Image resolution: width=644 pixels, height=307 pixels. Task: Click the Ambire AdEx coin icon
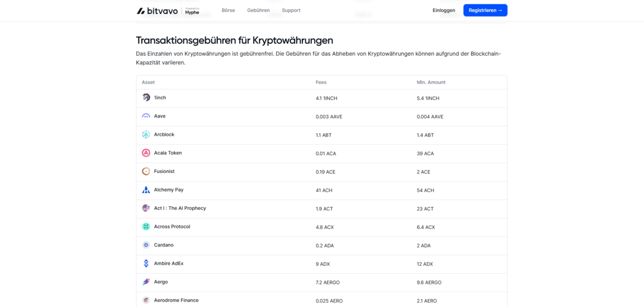pyautogui.click(x=146, y=264)
